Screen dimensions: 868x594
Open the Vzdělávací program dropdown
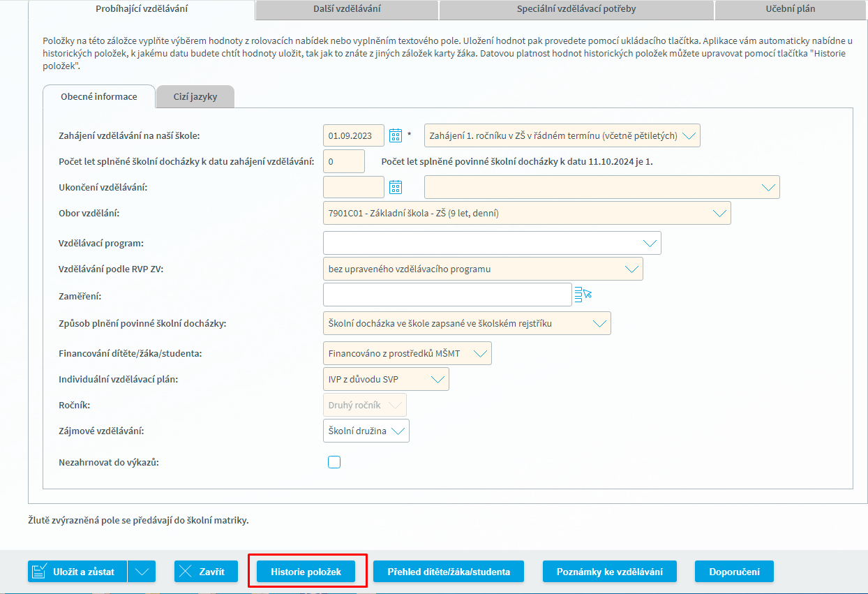[x=649, y=244]
